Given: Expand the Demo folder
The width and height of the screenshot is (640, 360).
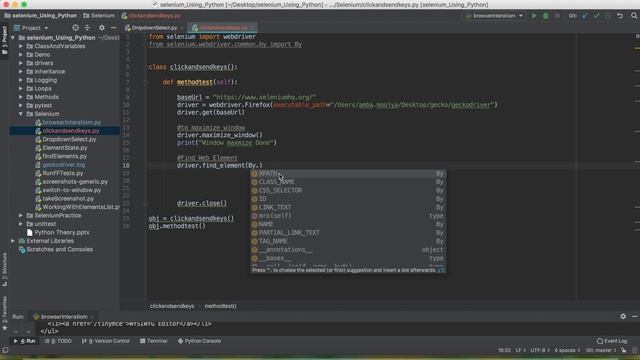Looking at the screenshot, I should pos(21,55).
